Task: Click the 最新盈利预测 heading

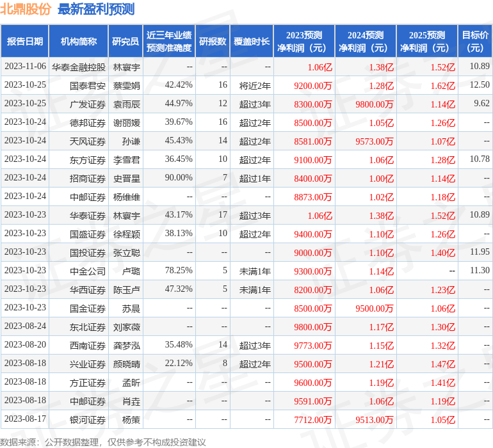Action: (96, 9)
